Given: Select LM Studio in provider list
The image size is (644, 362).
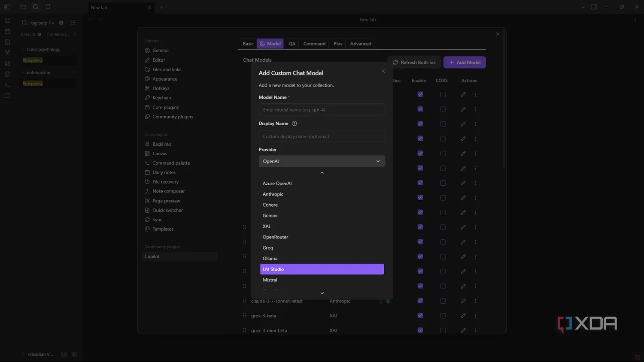Looking at the screenshot, I should (x=322, y=269).
